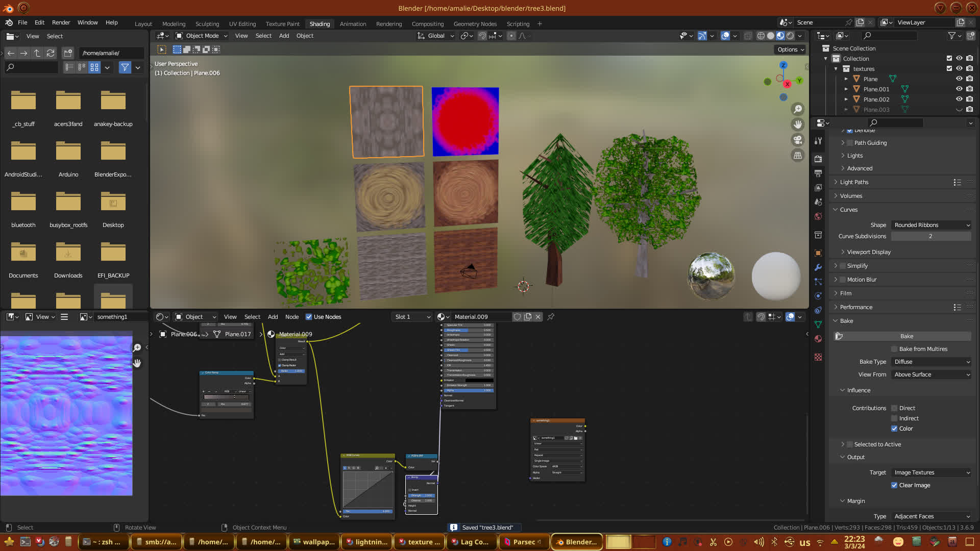Screen dimensions: 980x551
Task: Switch to the UV Editing workspace tab
Action: pyautogui.click(x=242, y=24)
